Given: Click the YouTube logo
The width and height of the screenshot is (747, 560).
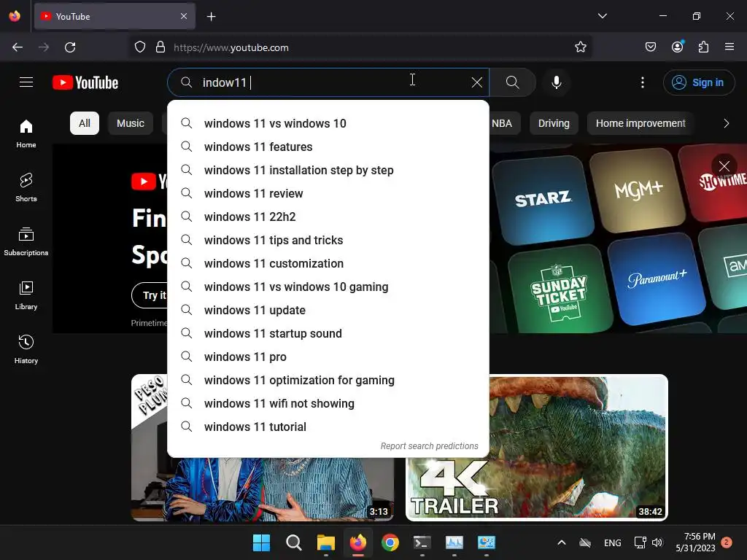Looking at the screenshot, I should [x=85, y=82].
